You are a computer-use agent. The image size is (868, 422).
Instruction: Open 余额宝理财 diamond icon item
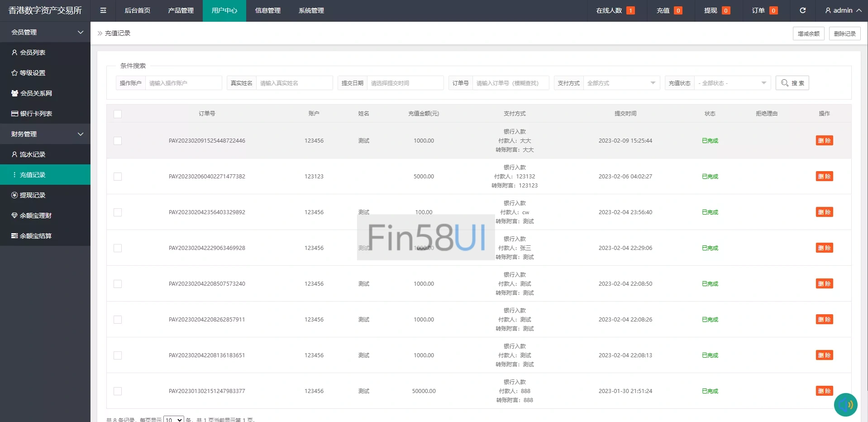[x=35, y=216]
